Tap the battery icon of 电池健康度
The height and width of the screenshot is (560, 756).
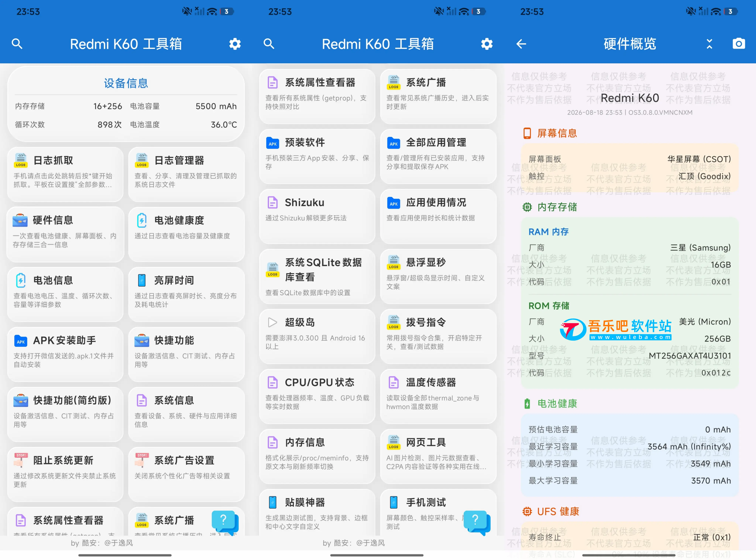pos(142,220)
